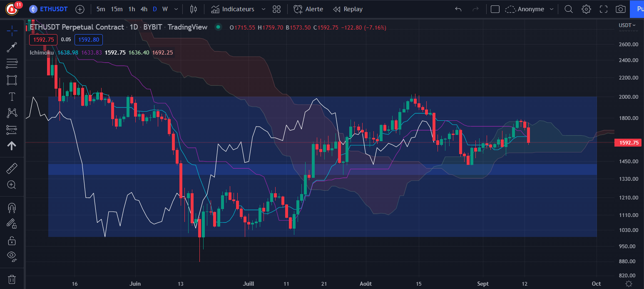Open the Fibonacci retracement tool group
Image resolution: width=644 pixels, height=289 pixels.
[12, 64]
